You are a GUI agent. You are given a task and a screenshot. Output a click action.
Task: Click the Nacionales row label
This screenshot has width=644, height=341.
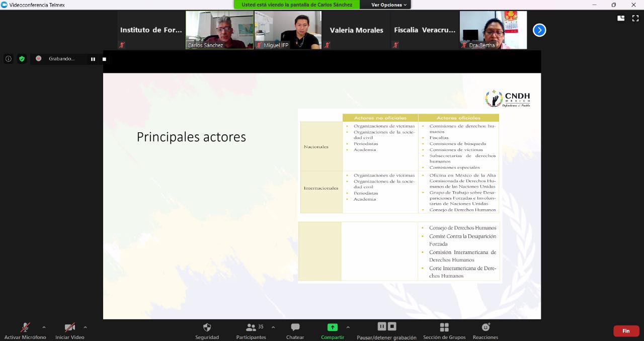coord(316,147)
